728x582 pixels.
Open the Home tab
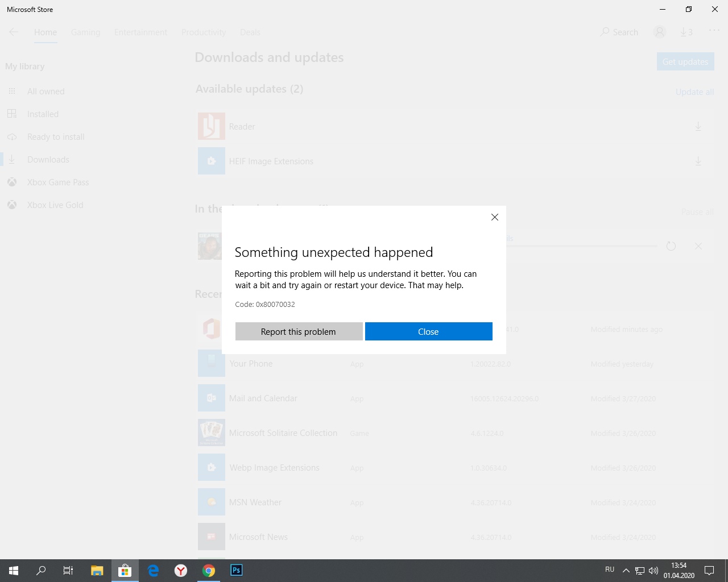coord(45,32)
